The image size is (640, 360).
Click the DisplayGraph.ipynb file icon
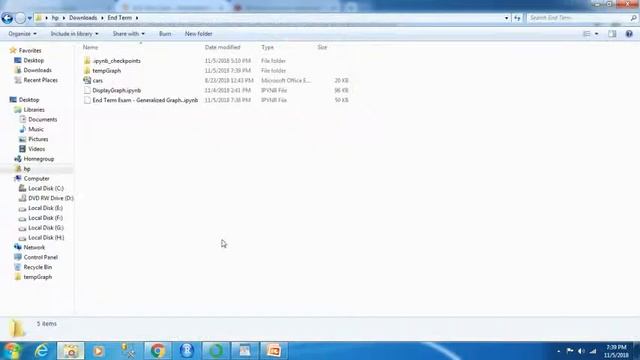pyautogui.click(x=87, y=90)
